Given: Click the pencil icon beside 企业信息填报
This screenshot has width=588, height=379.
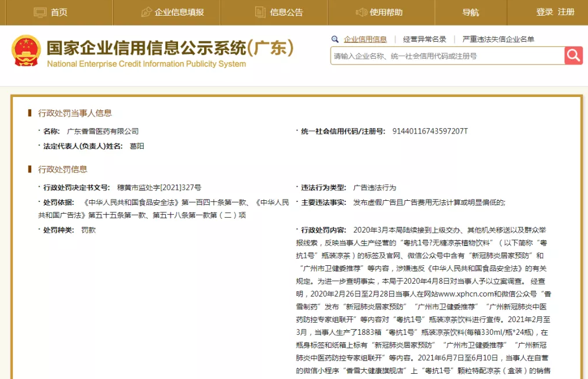Looking at the screenshot, I should pos(146,12).
